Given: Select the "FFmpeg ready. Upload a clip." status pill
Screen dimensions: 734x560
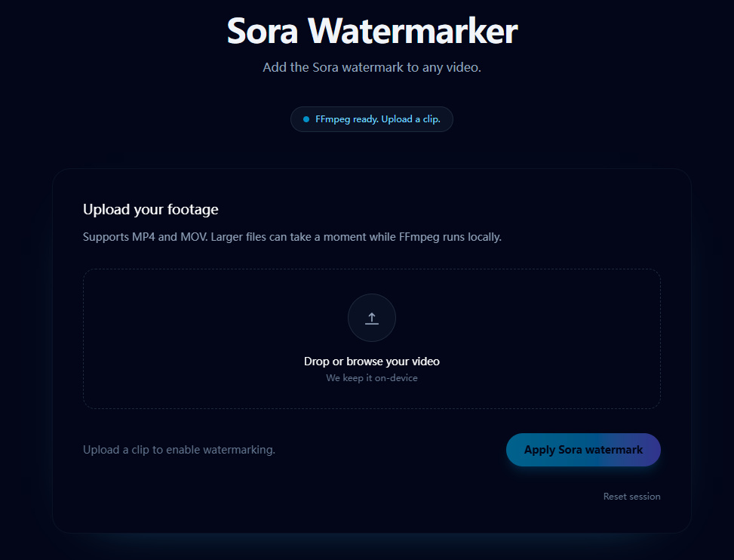Looking at the screenshot, I should tap(372, 119).
